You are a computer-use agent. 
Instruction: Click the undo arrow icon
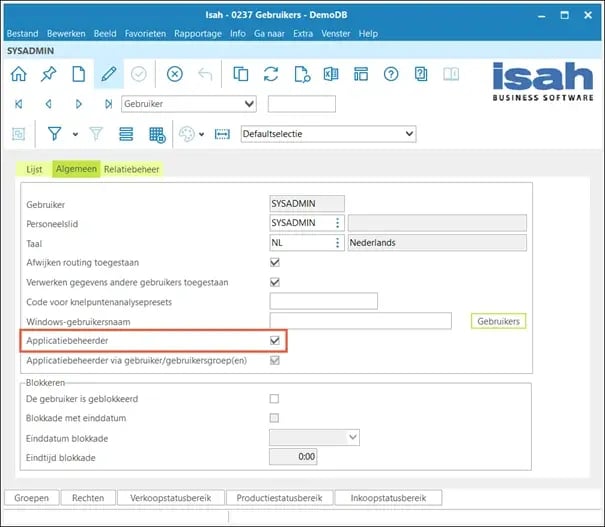pyautogui.click(x=205, y=74)
